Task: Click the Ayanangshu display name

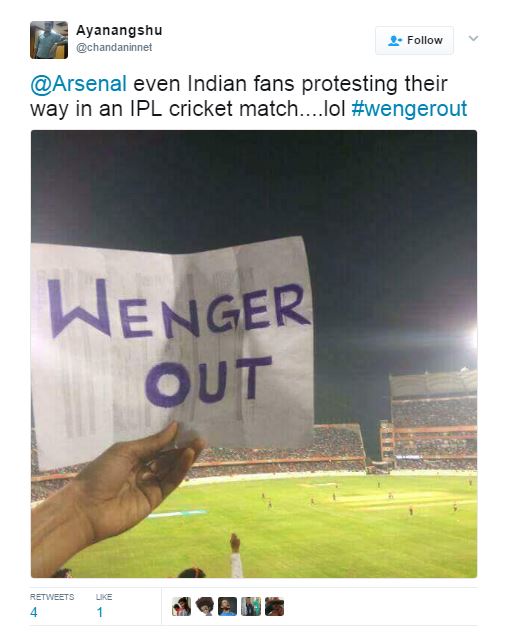Action: [119, 30]
